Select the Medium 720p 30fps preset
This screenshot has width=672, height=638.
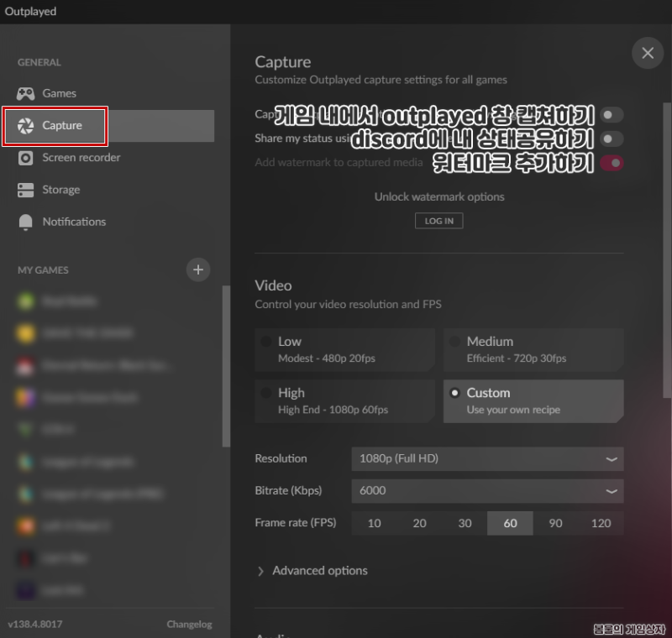pyautogui.click(x=533, y=350)
